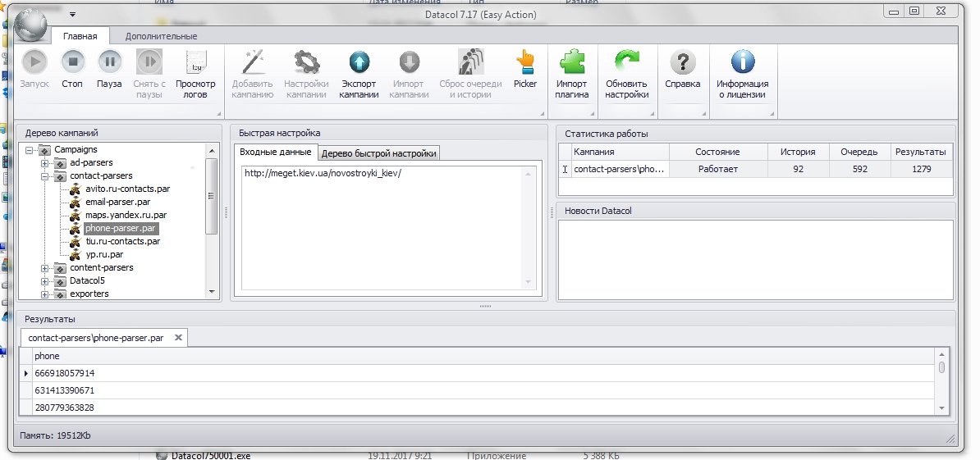Collapse the Campaigns root tree node

[30, 150]
